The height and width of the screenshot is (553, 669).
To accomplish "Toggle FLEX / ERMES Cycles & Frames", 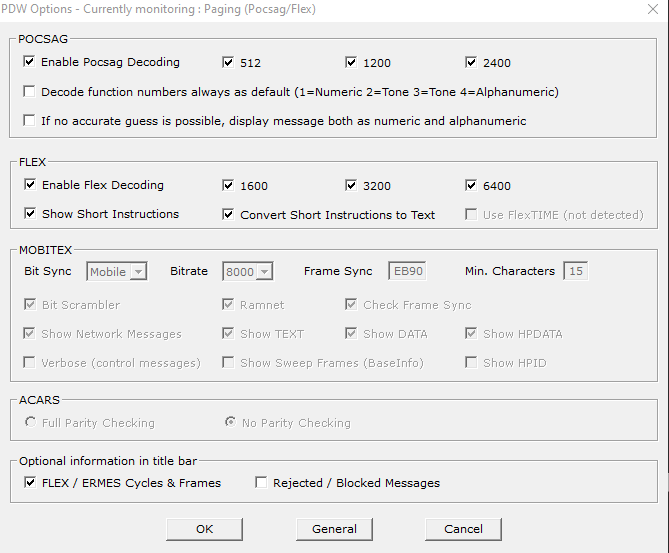I will 30,482.
